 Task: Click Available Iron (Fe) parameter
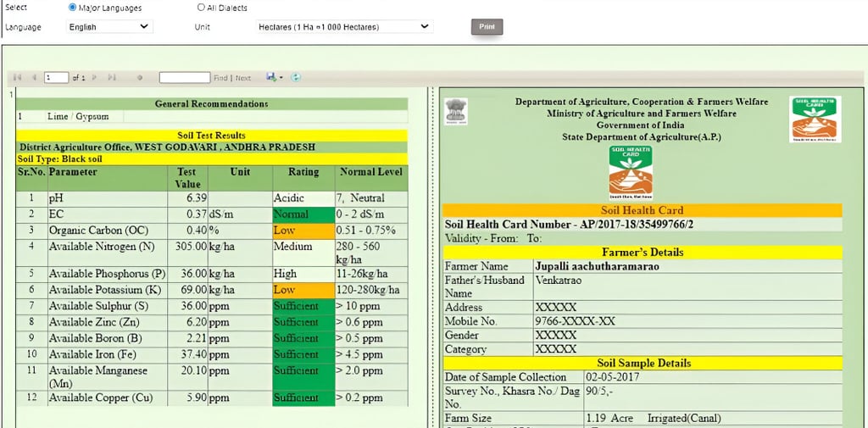(92, 354)
